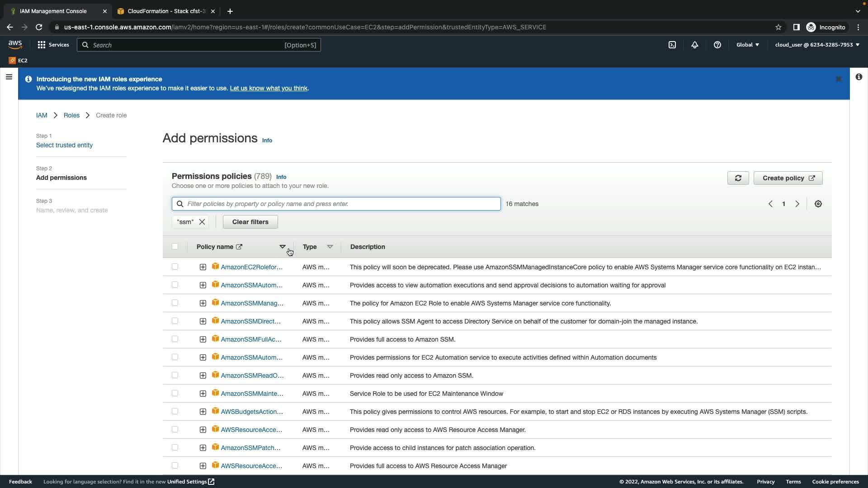The height and width of the screenshot is (488, 868).
Task: Dismiss the new IAM roles banner
Action: [x=839, y=79]
